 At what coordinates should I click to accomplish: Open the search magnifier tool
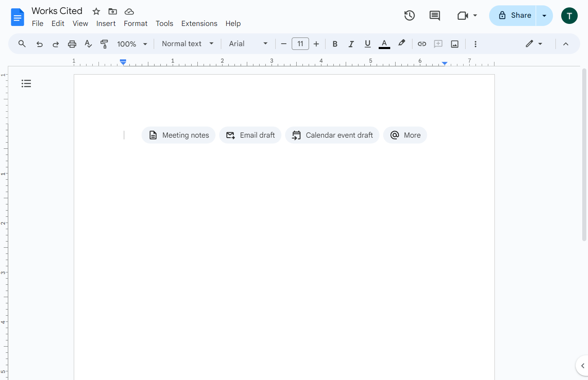point(22,44)
